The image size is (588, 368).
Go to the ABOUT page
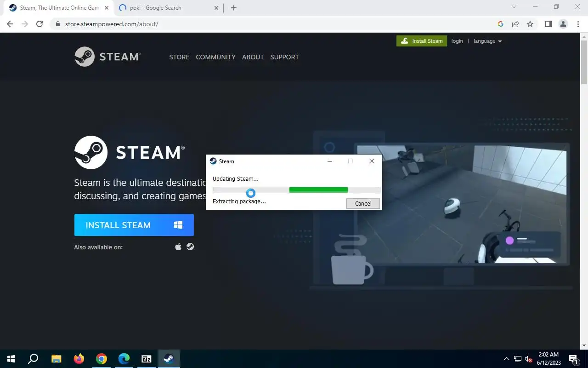click(x=253, y=57)
